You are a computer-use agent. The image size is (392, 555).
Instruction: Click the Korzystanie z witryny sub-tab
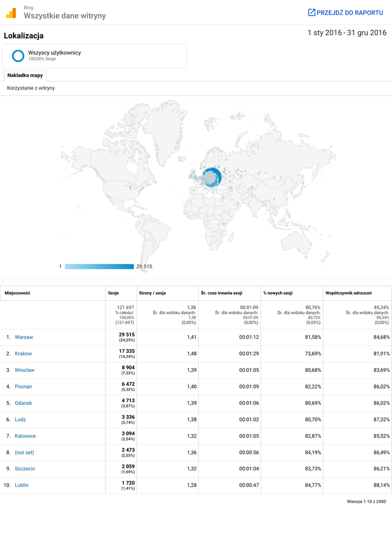click(x=31, y=88)
